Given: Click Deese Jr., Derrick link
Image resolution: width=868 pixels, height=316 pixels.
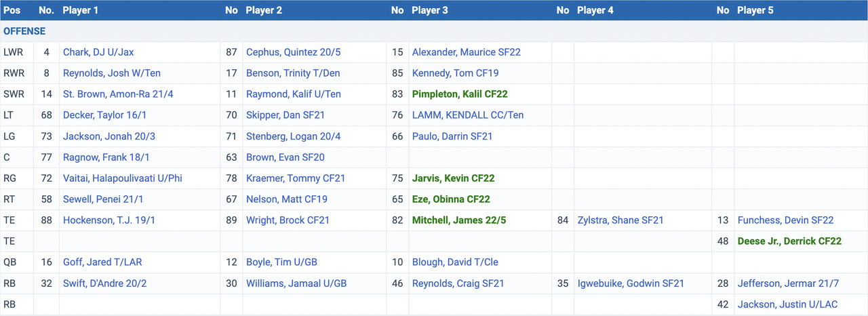Looking at the screenshot, I should [x=789, y=241].
